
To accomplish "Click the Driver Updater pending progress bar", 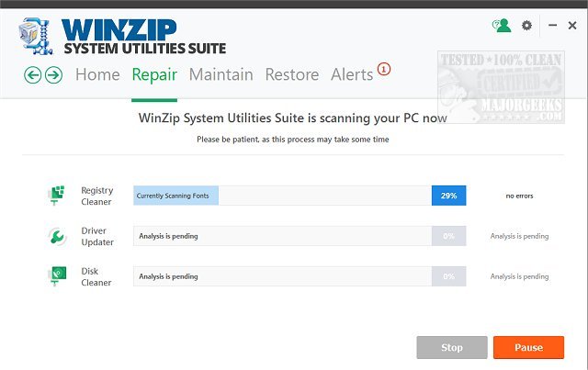I will pyautogui.click(x=282, y=236).
